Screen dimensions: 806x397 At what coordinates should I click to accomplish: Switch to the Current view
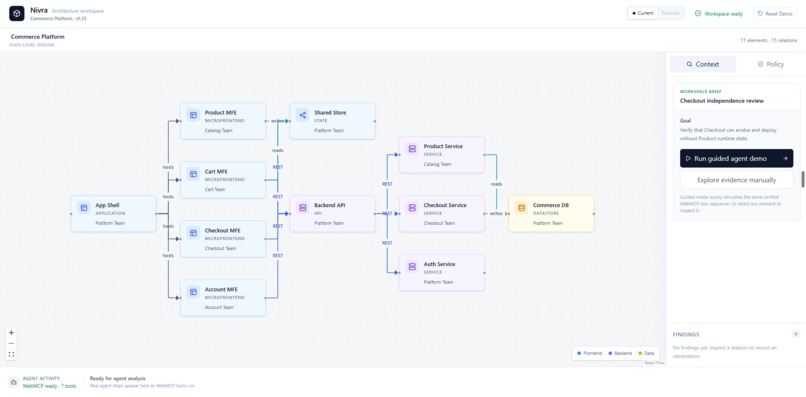pyautogui.click(x=643, y=13)
